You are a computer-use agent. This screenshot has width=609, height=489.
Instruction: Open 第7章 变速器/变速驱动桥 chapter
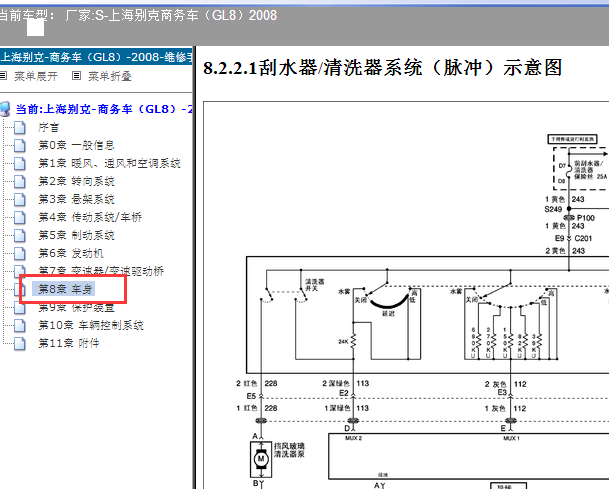[x=101, y=270]
